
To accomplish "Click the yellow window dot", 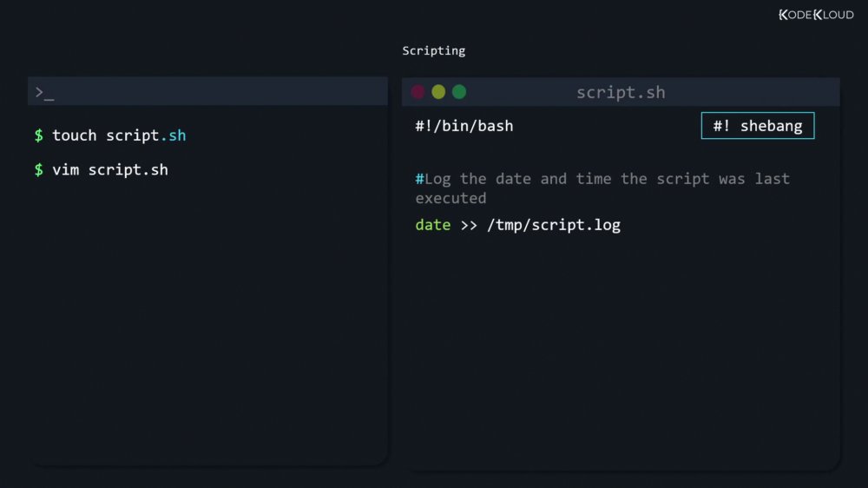I will pyautogui.click(x=438, y=92).
